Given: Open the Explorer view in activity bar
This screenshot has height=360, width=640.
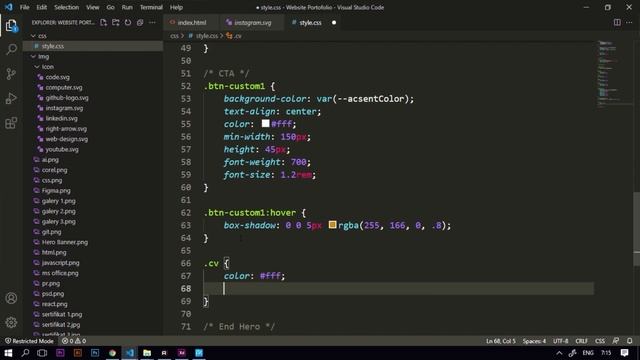Looking at the screenshot, I should click(11, 26).
